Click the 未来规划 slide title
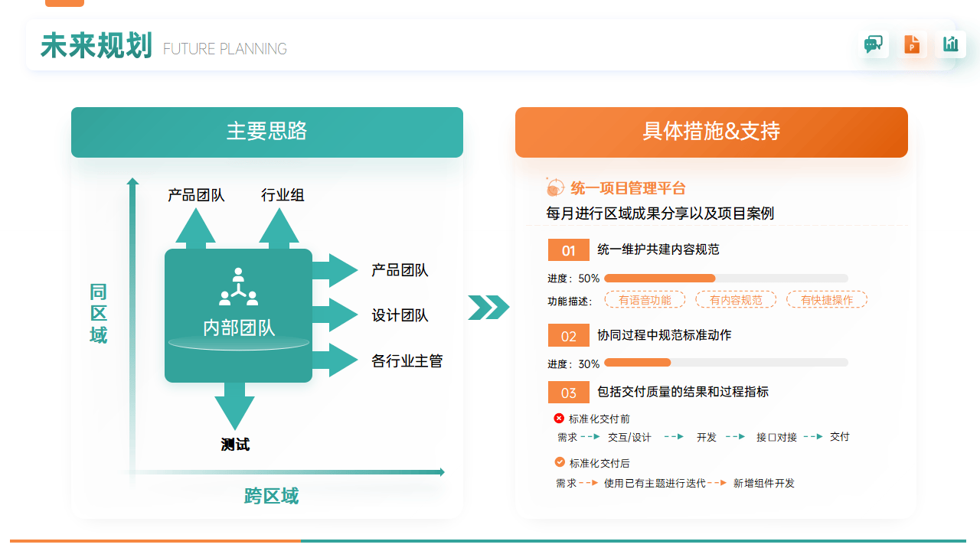The width and height of the screenshot is (980, 551). pos(96,46)
